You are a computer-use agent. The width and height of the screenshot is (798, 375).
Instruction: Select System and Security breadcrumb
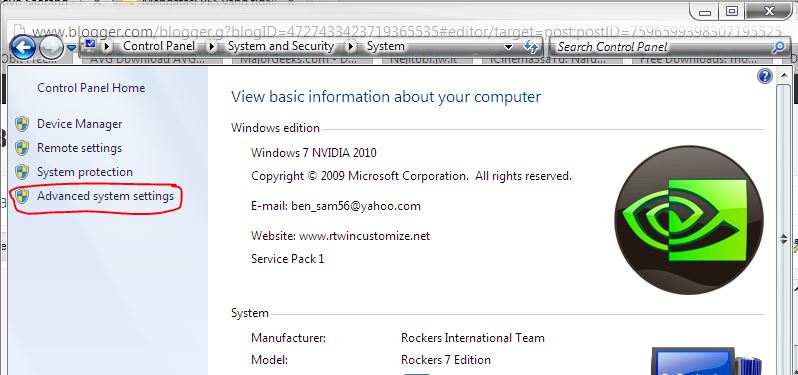[x=280, y=46]
